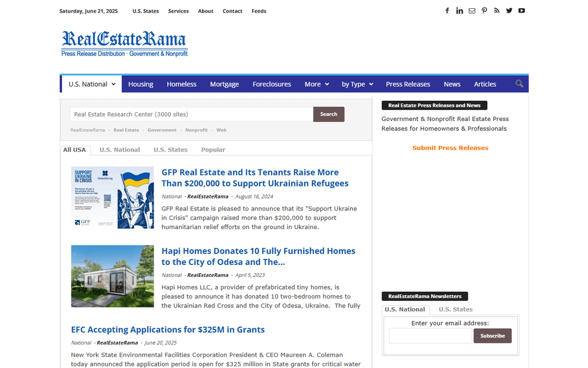Click the Real Estate Research Center search field

[x=191, y=114]
